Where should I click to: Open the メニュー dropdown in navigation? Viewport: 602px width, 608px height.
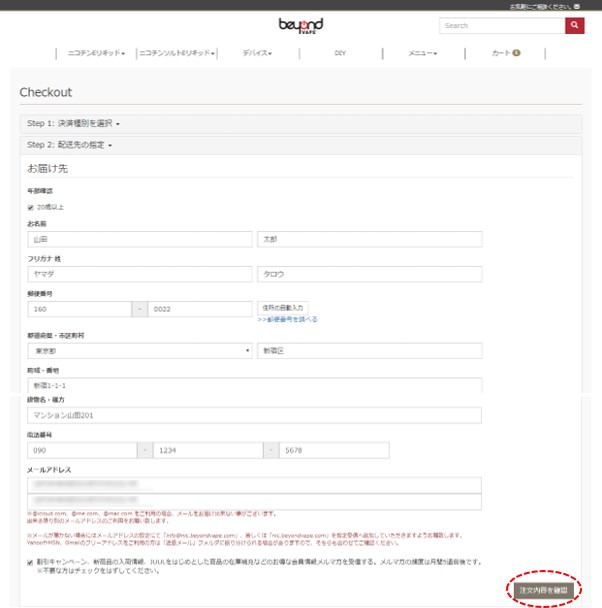[x=421, y=53]
